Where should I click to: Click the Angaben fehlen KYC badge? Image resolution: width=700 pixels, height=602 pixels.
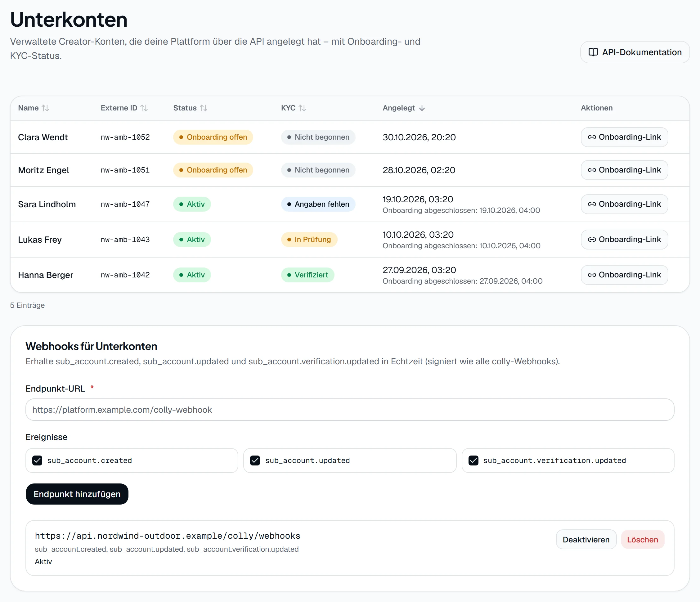(x=318, y=204)
